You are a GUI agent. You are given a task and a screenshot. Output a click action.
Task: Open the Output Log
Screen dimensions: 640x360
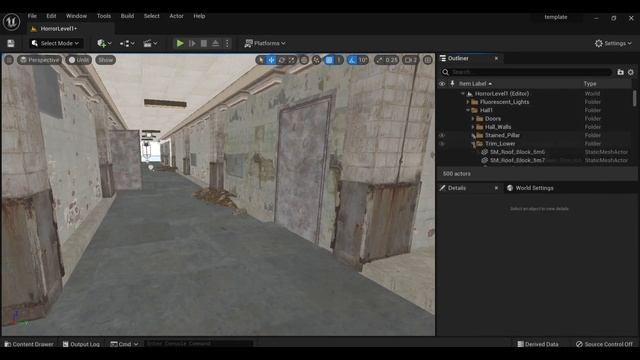click(81, 344)
